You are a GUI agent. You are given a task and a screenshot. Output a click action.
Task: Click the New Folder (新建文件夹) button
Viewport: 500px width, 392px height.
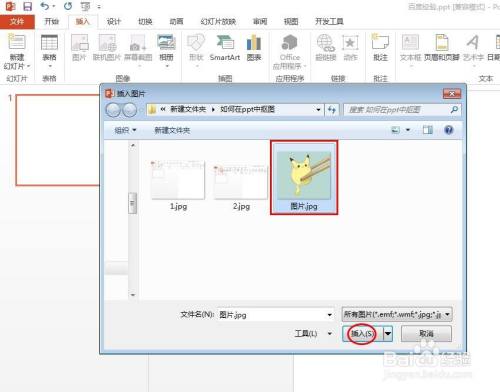click(x=172, y=130)
